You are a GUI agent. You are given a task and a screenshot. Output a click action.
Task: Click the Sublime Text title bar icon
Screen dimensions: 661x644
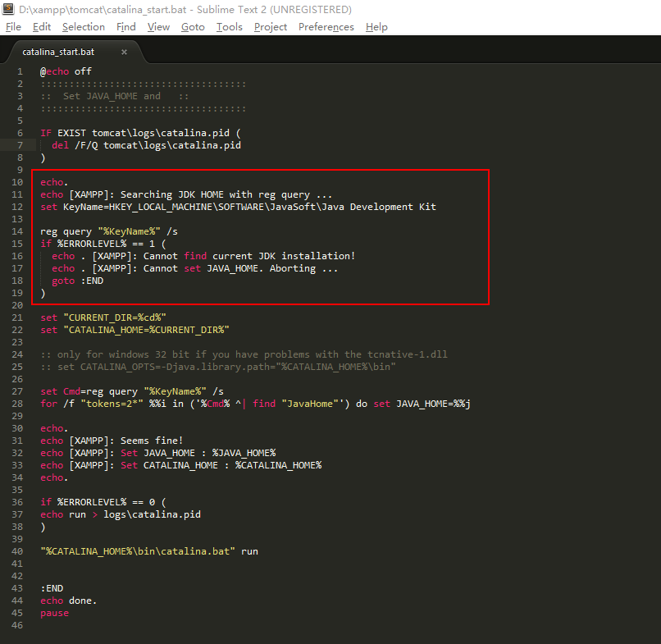(x=8, y=9)
